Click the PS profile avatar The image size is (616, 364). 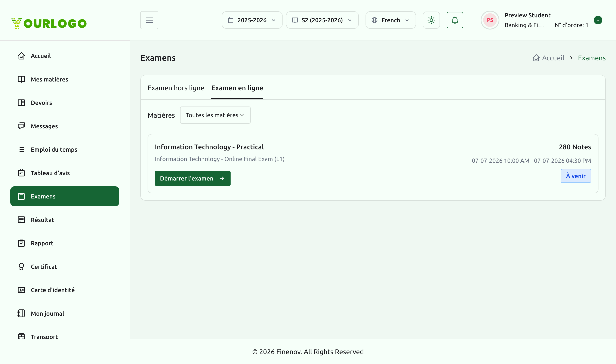pos(490,20)
